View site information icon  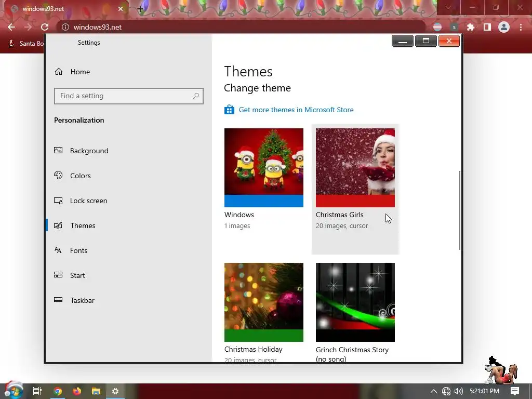pyautogui.click(x=65, y=27)
